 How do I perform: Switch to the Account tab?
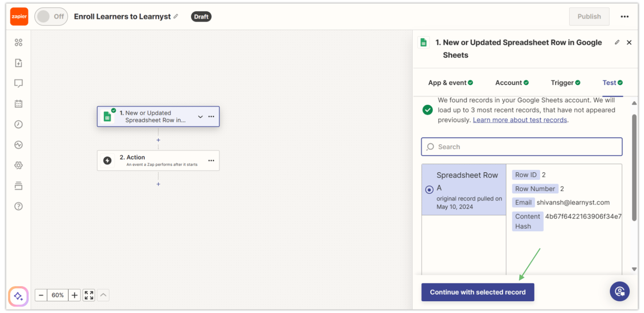512,82
